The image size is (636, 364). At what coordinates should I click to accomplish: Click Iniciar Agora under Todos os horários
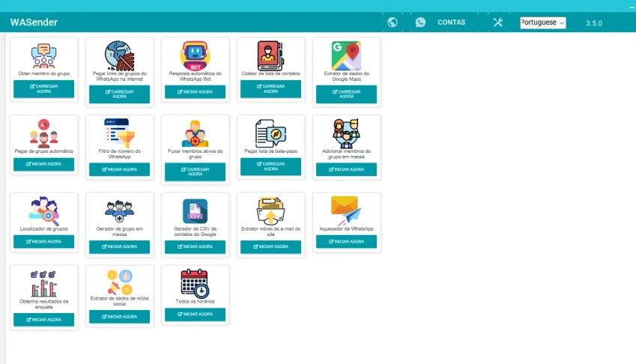pos(195,315)
